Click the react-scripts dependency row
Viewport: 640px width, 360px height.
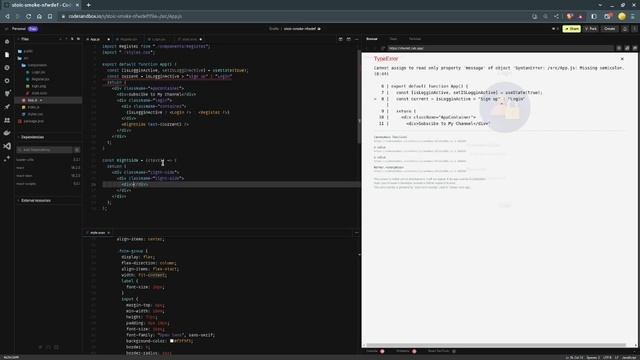(x=48, y=184)
